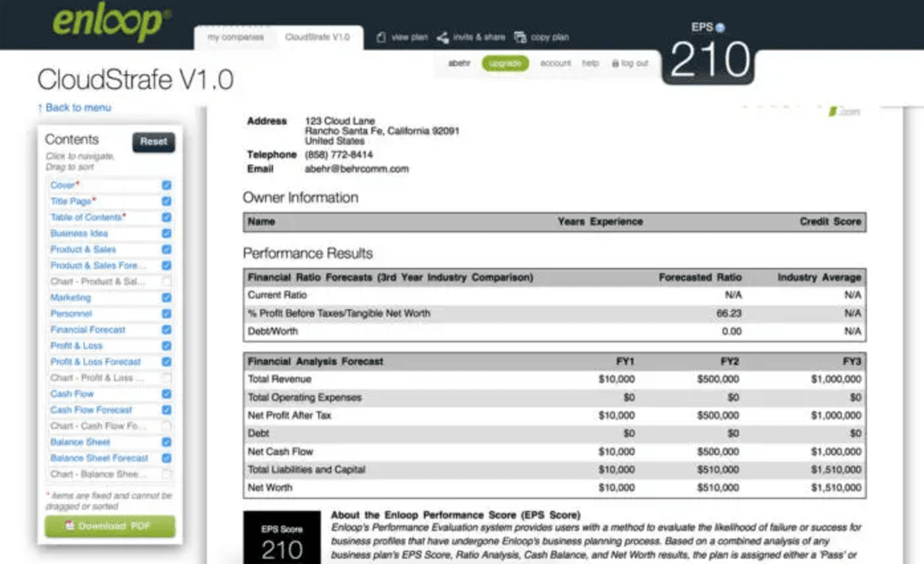Image resolution: width=924 pixels, height=564 pixels.
Task: Click the view plan page icon
Action: (382, 38)
